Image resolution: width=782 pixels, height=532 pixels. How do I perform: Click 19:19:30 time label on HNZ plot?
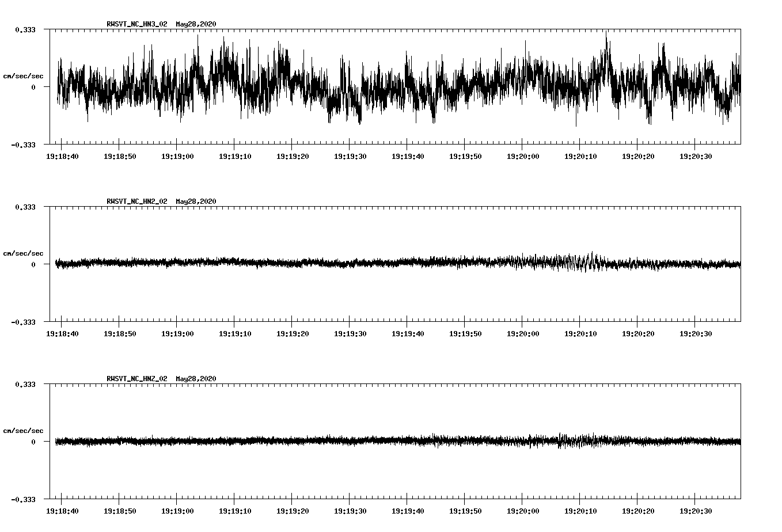click(x=350, y=511)
